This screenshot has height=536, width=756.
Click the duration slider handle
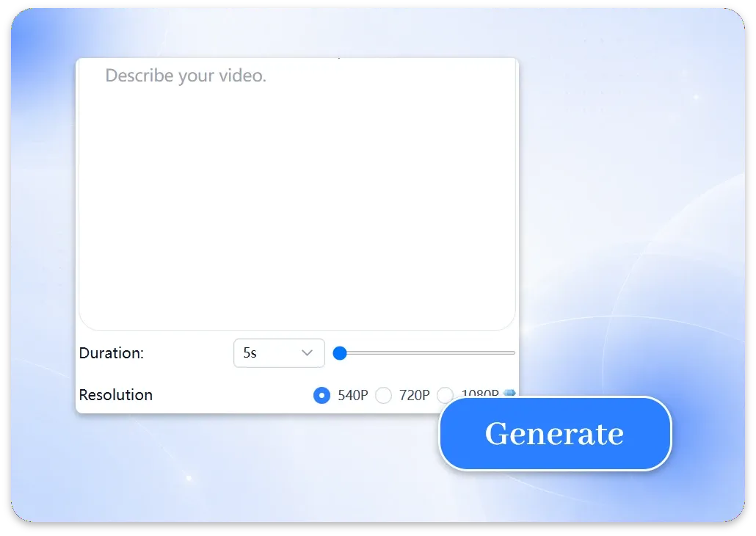coord(340,353)
